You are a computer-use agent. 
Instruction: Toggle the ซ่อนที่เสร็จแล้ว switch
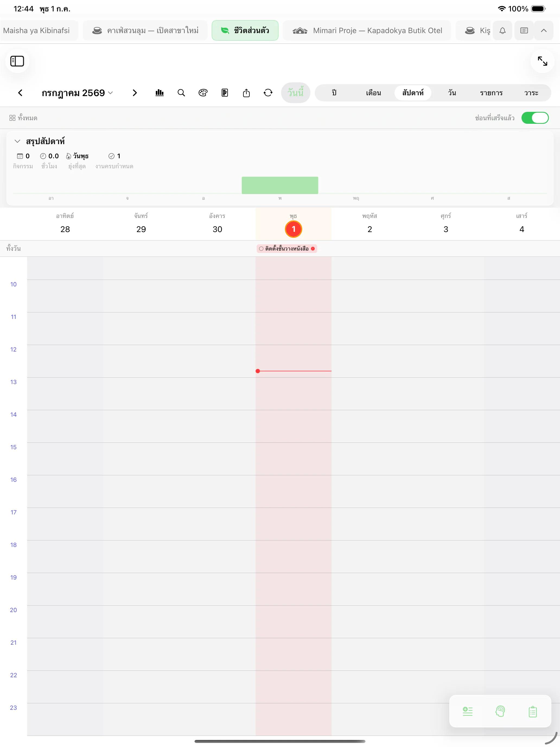pyautogui.click(x=535, y=118)
